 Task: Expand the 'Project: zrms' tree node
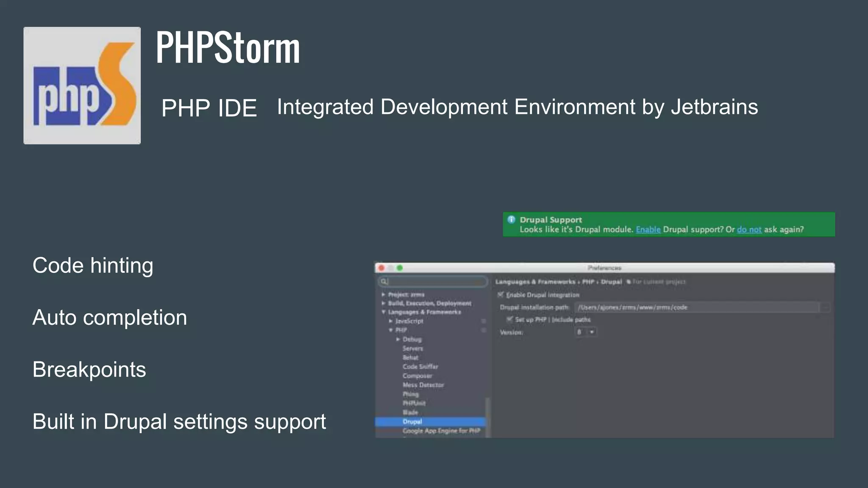(383, 294)
